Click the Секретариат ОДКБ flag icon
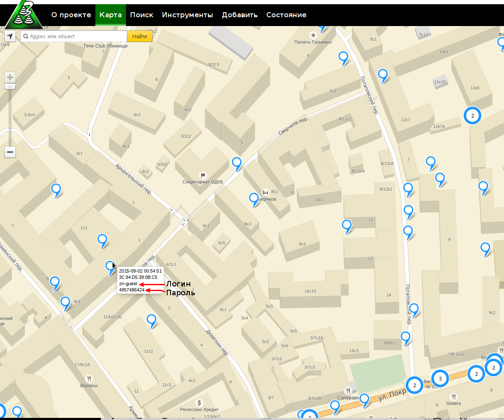 click(202, 175)
